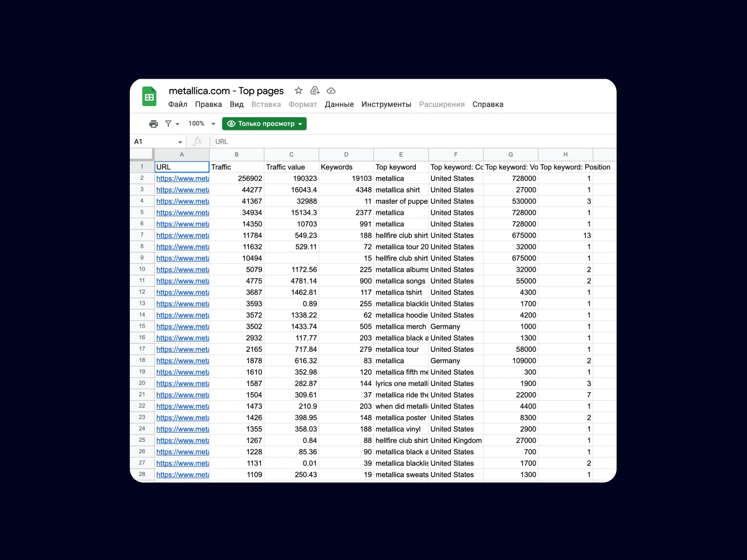Open the A1 name box dropdown

(180, 142)
